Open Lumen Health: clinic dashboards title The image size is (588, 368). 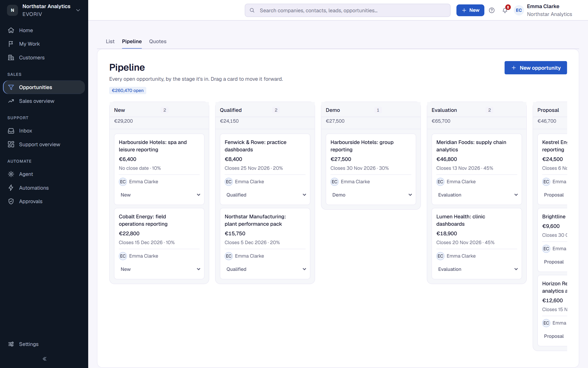tap(461, 220)
